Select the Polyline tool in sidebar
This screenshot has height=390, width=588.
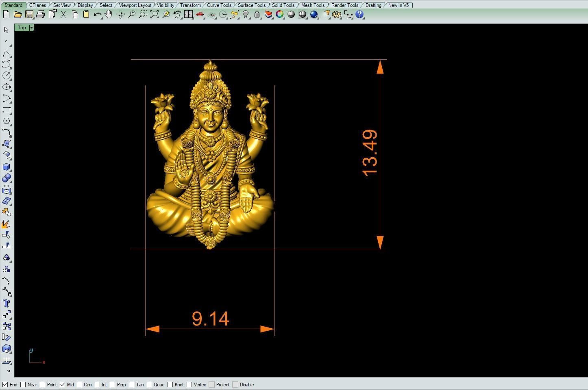(7, 53)
